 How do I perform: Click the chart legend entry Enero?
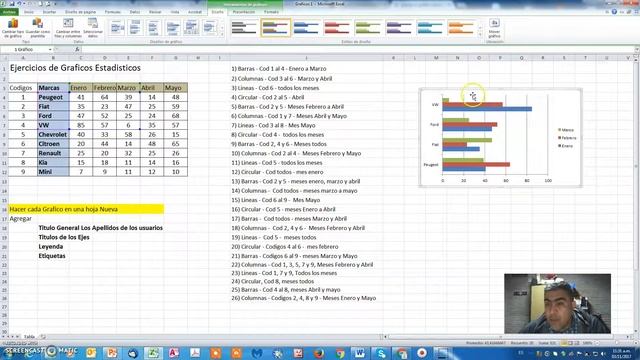[x=566, y=146]
